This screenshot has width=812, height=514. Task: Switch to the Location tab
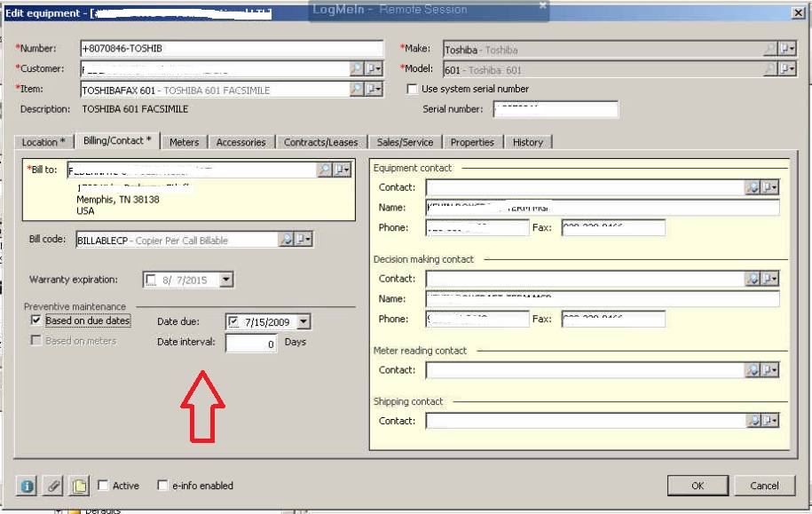[43, 142]
